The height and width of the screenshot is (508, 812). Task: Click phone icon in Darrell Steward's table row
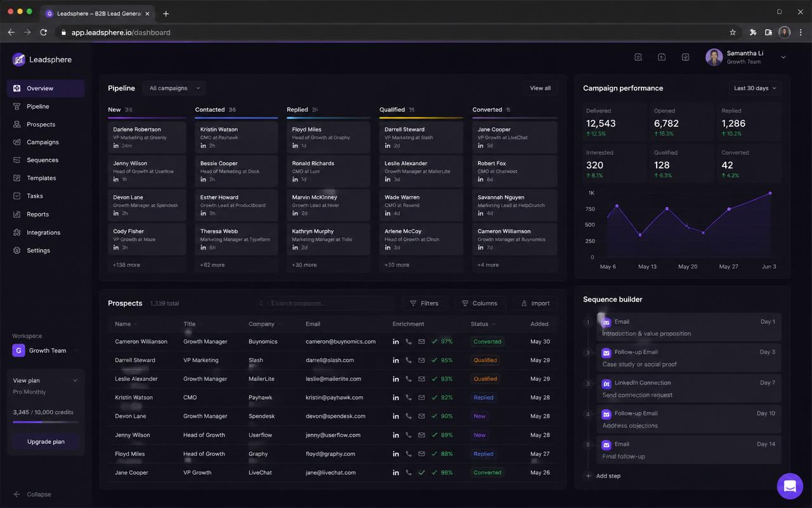[x=409, y=360]
